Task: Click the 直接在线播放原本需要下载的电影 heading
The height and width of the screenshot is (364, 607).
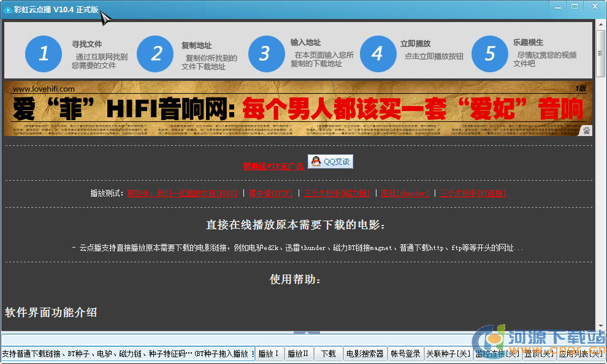Action: coord(296,224)
